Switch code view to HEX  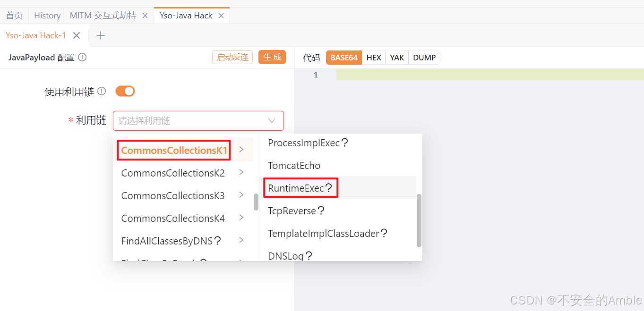point(374,58)
